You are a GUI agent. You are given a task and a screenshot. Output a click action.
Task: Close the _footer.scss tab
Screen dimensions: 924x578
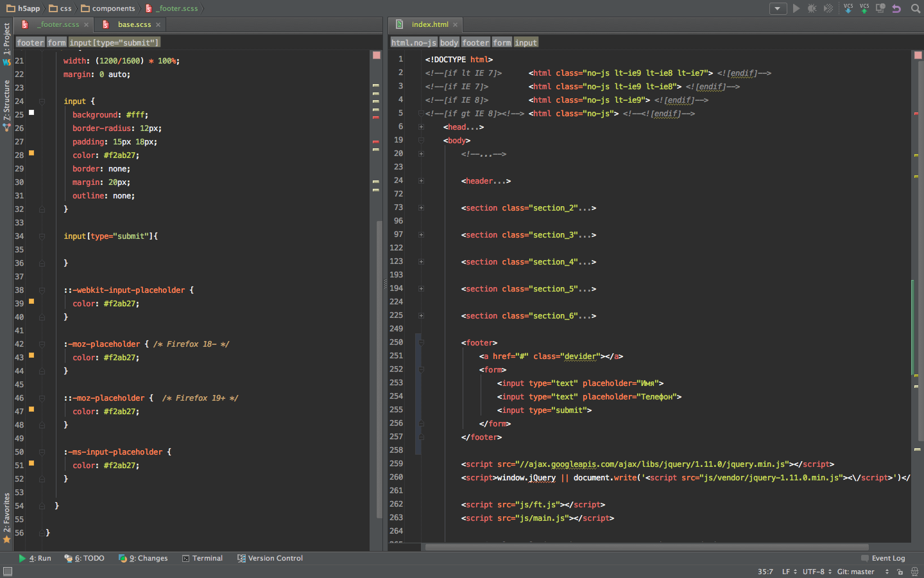click(86, 24)
